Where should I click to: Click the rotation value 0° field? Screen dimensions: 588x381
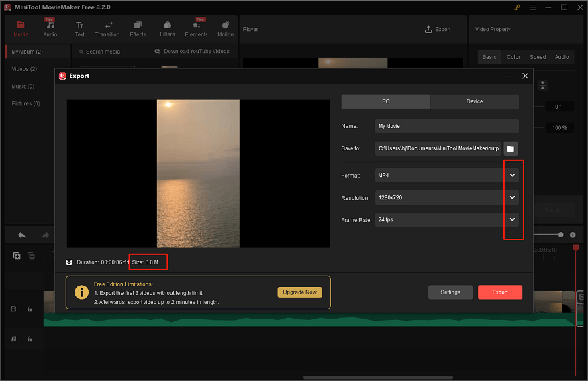point(558,107)
